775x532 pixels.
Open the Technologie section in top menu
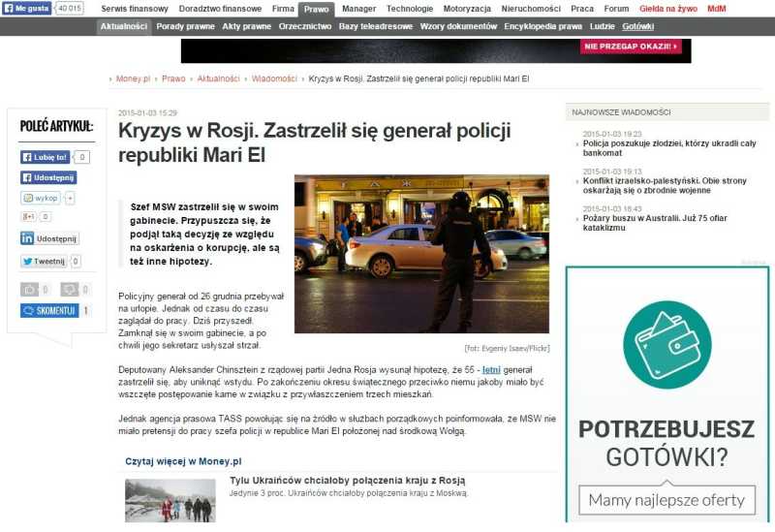(x=410, y=8)
